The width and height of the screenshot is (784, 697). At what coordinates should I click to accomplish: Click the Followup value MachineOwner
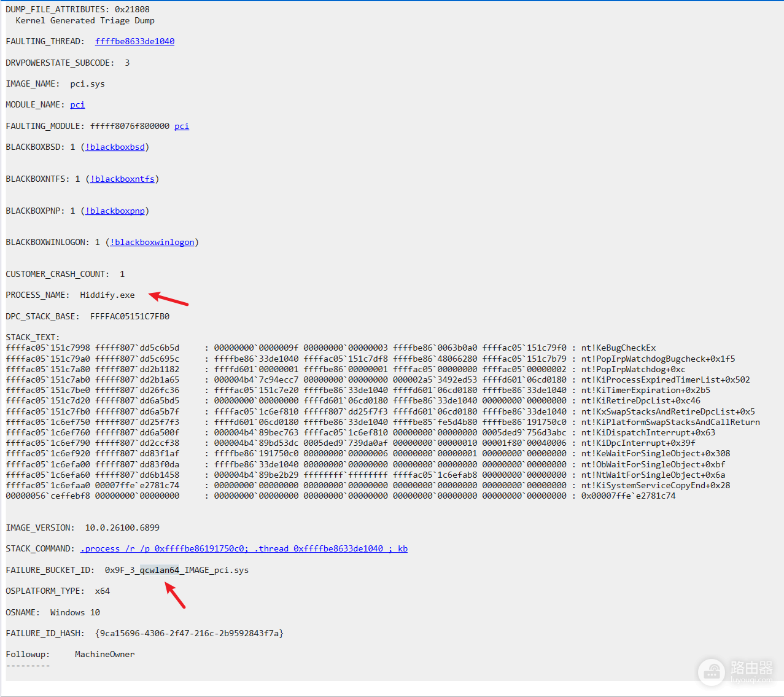click(104, 654)
